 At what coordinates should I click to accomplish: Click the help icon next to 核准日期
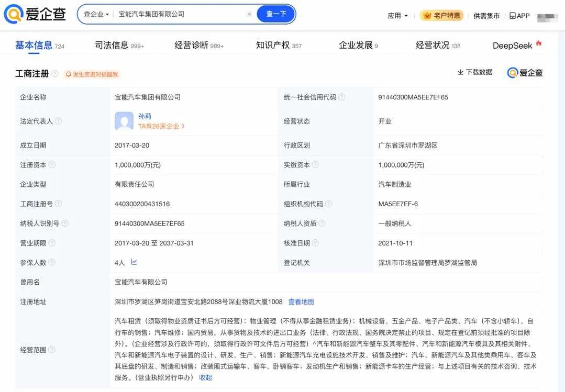point(315,243)
